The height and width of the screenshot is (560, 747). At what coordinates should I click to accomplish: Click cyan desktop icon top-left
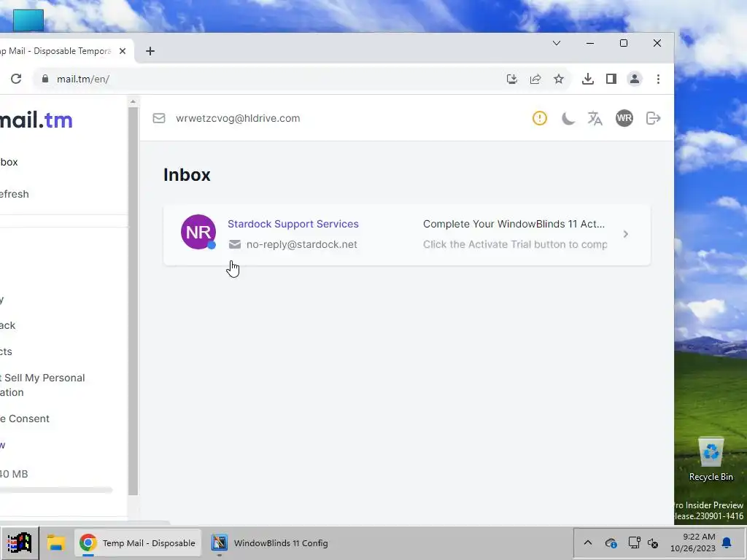tap(28, 20)
